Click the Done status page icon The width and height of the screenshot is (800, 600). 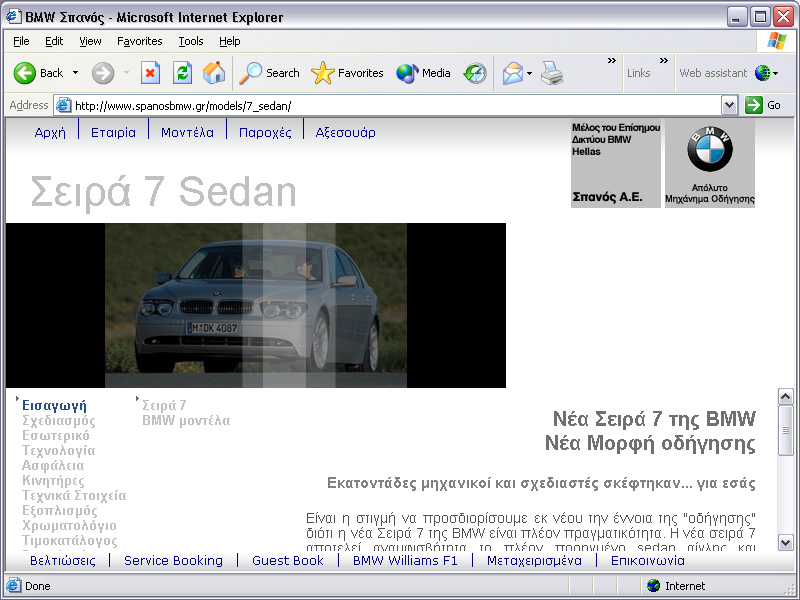tap(14, 586)
